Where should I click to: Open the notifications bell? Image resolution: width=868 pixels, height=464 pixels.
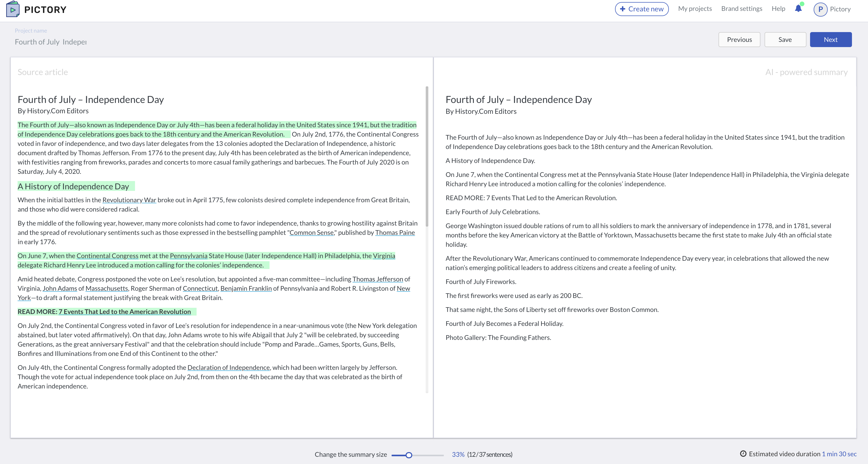click(x=798, y=9)
